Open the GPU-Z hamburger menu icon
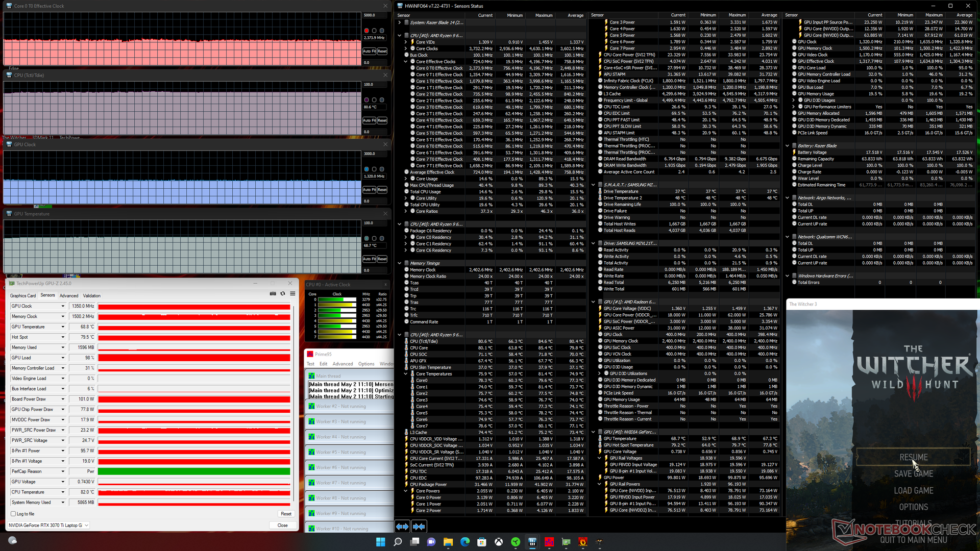980x551 pixels. tap(292, 294)
